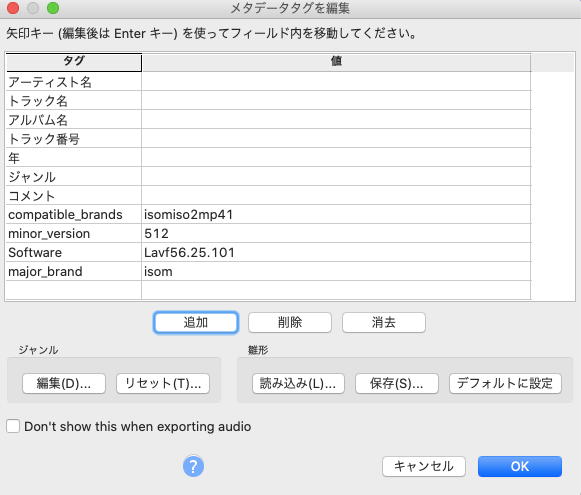Select the ジャンル value cell
Image resolution: width=581 pixels, height=495 pixels.
336,176
